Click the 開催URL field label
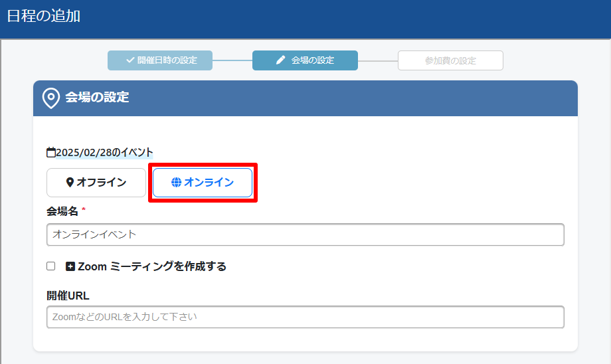Screen dimensions: 611x364 pos(68,296)
